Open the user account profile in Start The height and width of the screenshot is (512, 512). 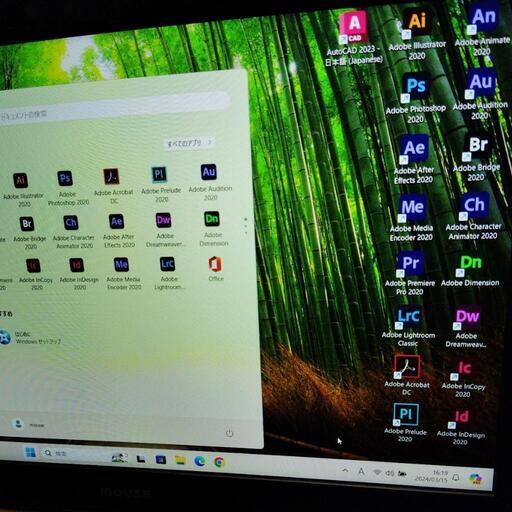(x=28, y=424)
